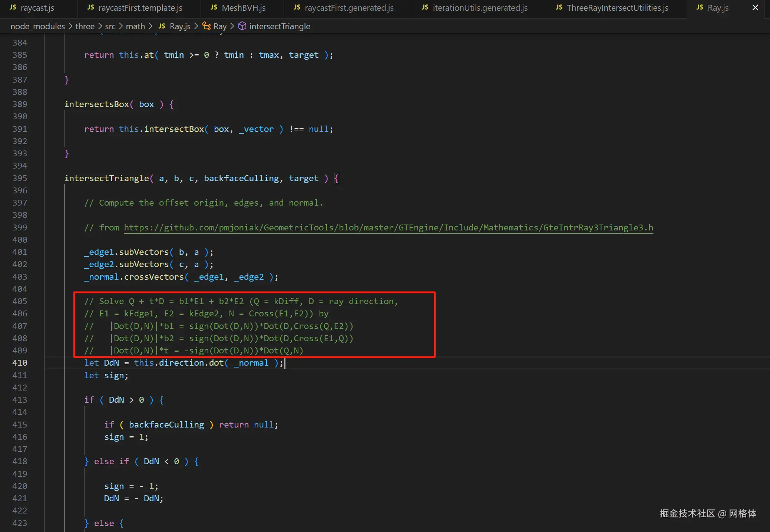770x532 pixels.
Task: Open the raycastFirst.template.js tab
Action: (x=140, y=8)
